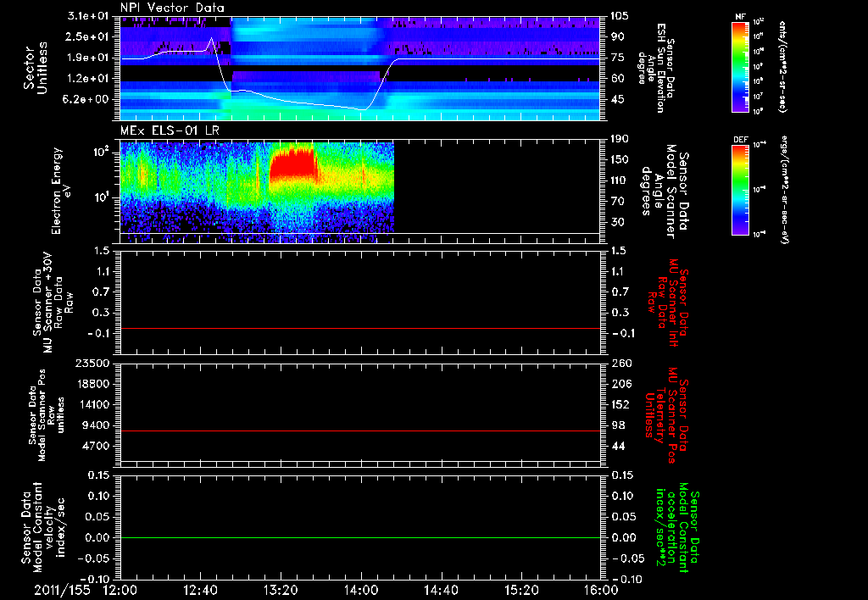The height and width of the screenshot is (600, 868).
Task: Click the 110 scanner angle tick
Action: pos(620,181)
